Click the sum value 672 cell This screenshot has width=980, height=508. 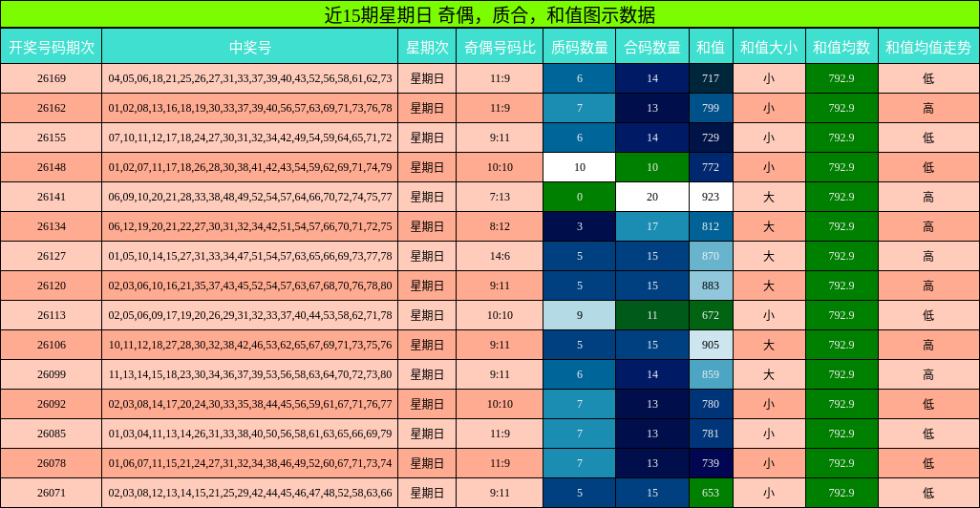(711, 315)
